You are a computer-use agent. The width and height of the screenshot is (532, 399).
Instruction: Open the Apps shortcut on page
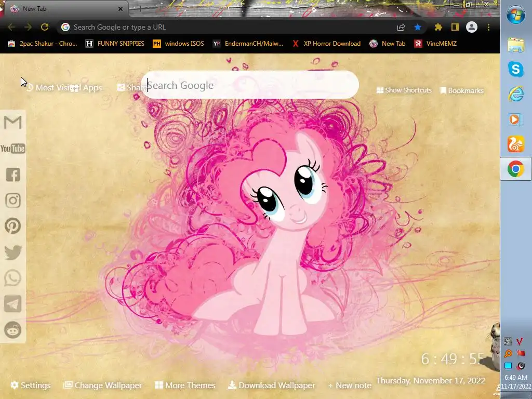coord(87,88)
